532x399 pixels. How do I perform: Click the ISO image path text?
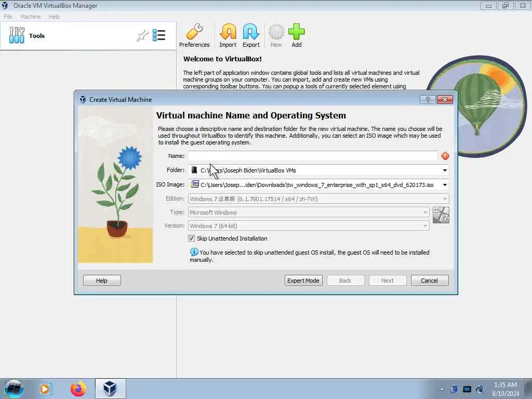click(317, 185)
